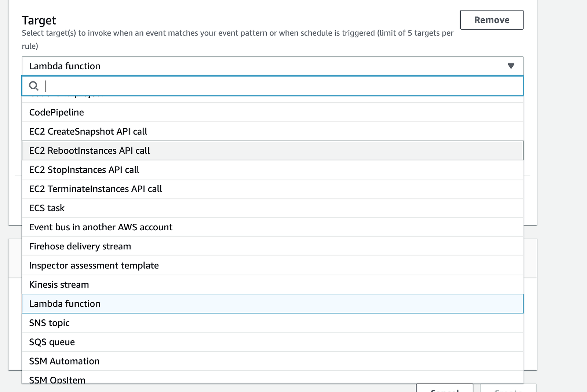Image resolution: width=587 pixels, height=392 pixels.
Task: Click the target search input field
Action: coord(279,86)
